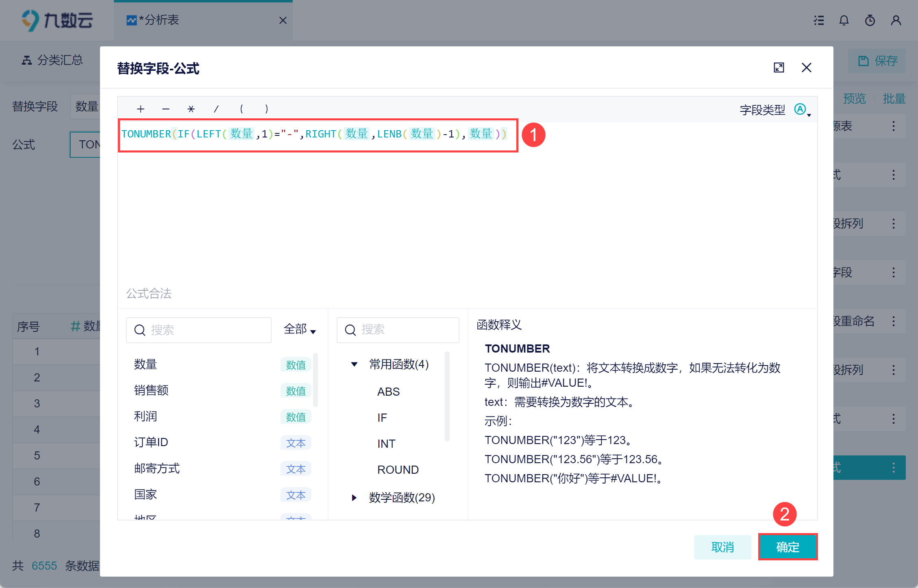
Task: Open the 全部 field filter dropdown
Action: (300, 329)
